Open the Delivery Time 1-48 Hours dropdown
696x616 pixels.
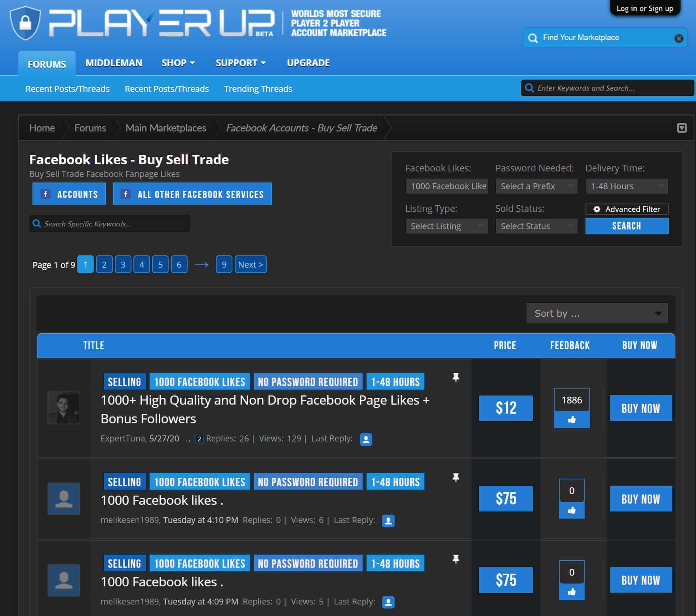click(627, 186)
